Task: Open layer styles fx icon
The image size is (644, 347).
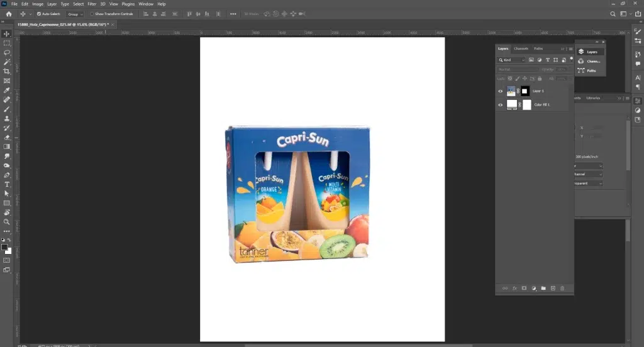Action: click(514, 289)
